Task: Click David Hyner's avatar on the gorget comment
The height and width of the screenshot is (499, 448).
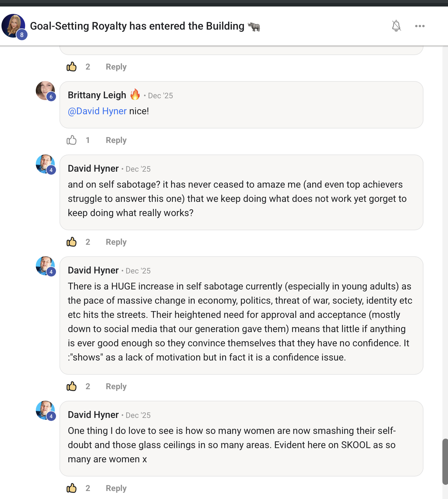Action: (x=45, y=164)
